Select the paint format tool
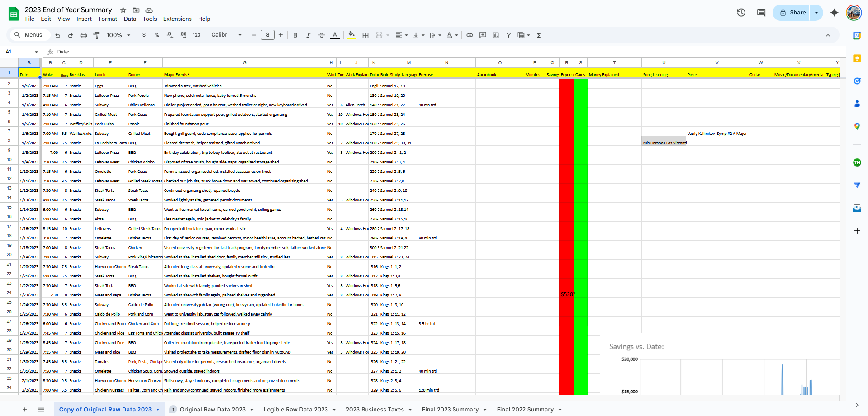The height and width of the screenshot is (416, 868). [x=96, y=35]
